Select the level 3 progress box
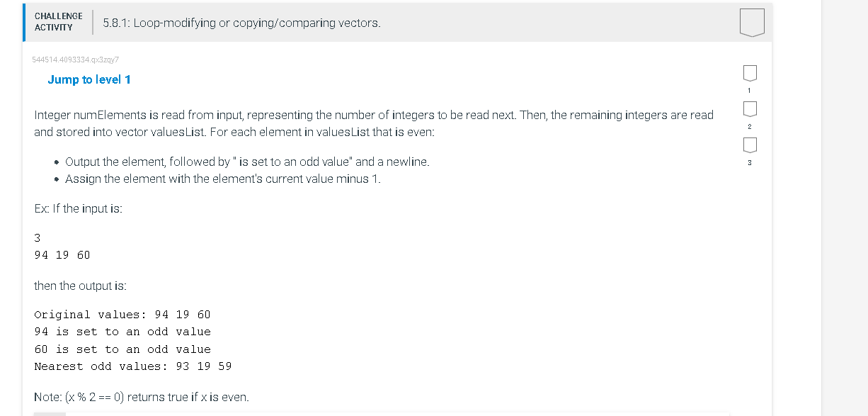This screenshot has width=868, height=416. [750, 145]
